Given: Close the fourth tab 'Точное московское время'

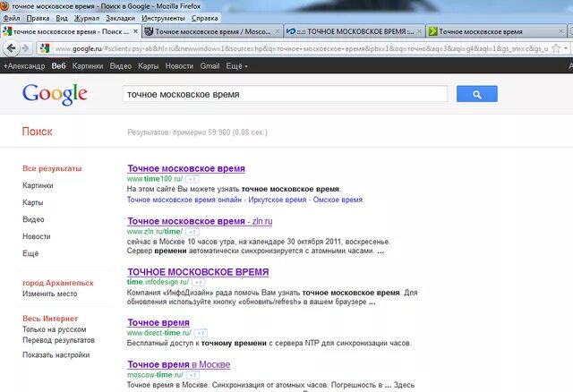Looking at the screenshot, I should coord(561,31).
